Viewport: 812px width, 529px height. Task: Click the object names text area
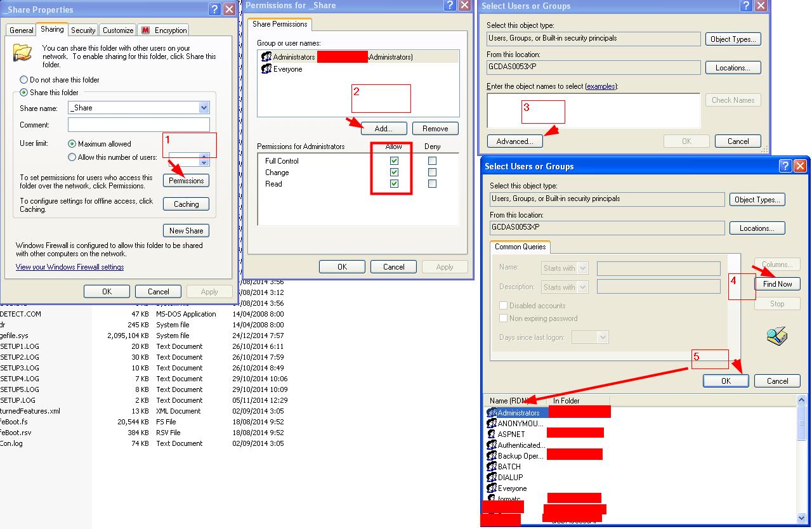(594, 111)
